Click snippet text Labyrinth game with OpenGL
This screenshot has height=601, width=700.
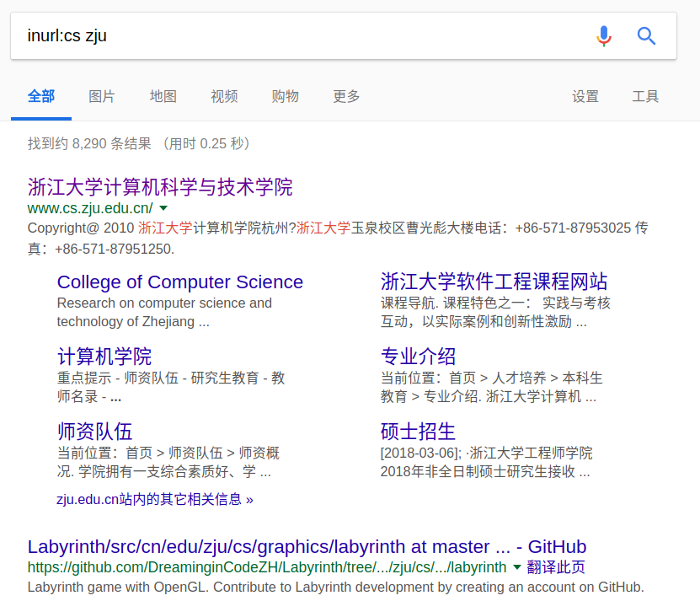118,587
